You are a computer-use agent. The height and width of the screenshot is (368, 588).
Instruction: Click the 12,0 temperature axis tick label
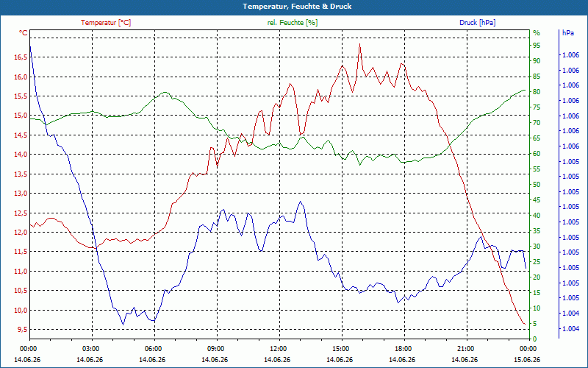pyautogui.click(x=21, y=232)
